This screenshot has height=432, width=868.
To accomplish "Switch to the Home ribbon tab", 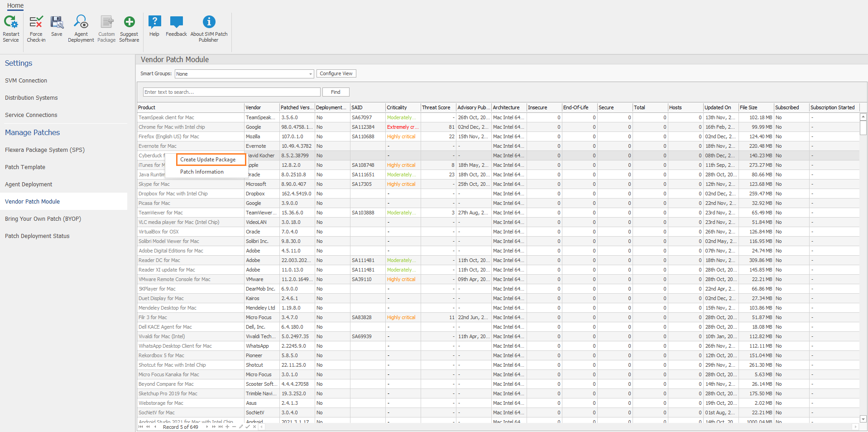I will click(15, 5).
